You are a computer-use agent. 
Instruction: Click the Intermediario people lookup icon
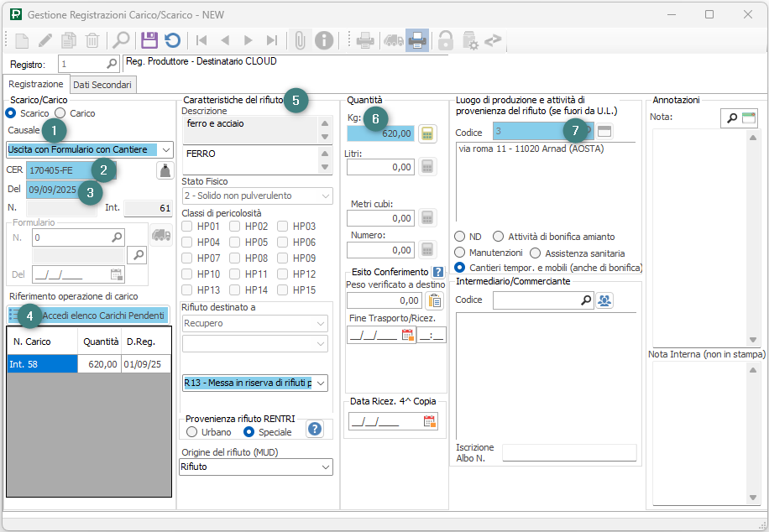[604, 300]
